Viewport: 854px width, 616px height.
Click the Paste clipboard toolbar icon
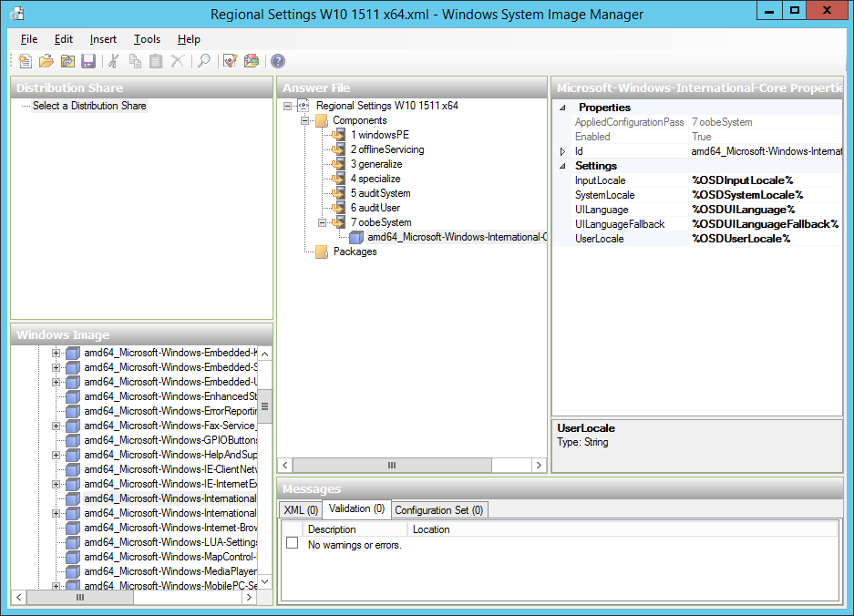(x=157, y=61)
